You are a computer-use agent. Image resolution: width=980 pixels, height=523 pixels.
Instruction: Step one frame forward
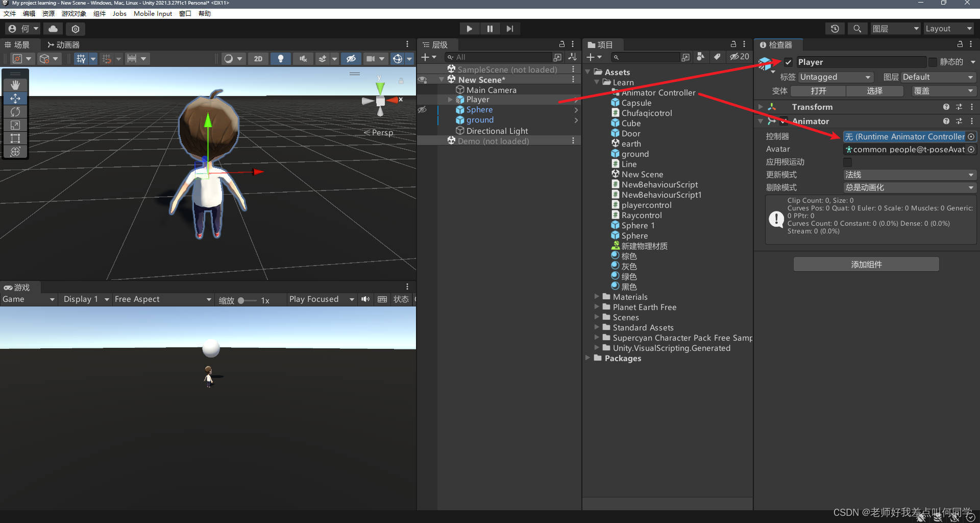pyautogui.click(x=509, y=29)
